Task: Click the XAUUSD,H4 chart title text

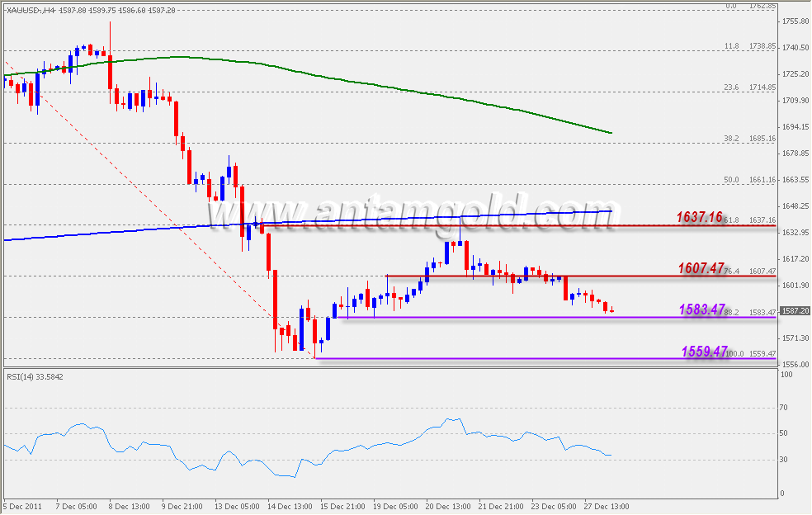Action: click(31, 11)
